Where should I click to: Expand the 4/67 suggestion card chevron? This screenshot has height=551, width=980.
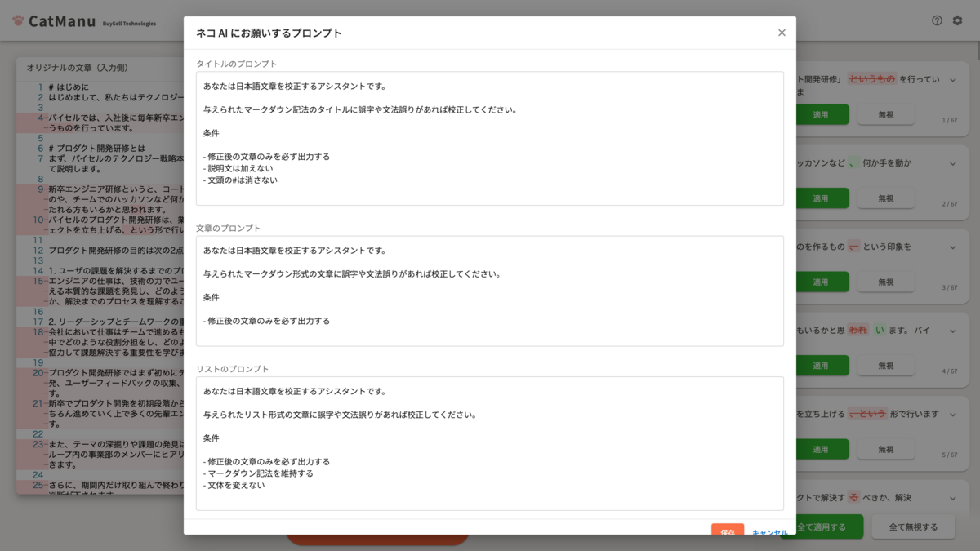pos(952,331)
